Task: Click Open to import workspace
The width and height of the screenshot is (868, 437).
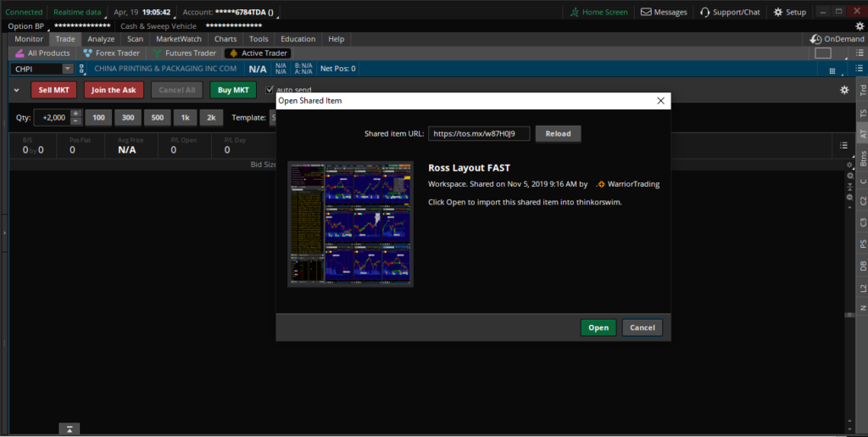Action: pos(598,328)
